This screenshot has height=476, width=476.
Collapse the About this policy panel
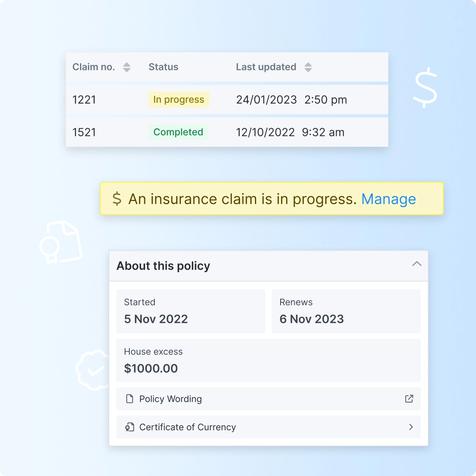[x=416, y=264]
